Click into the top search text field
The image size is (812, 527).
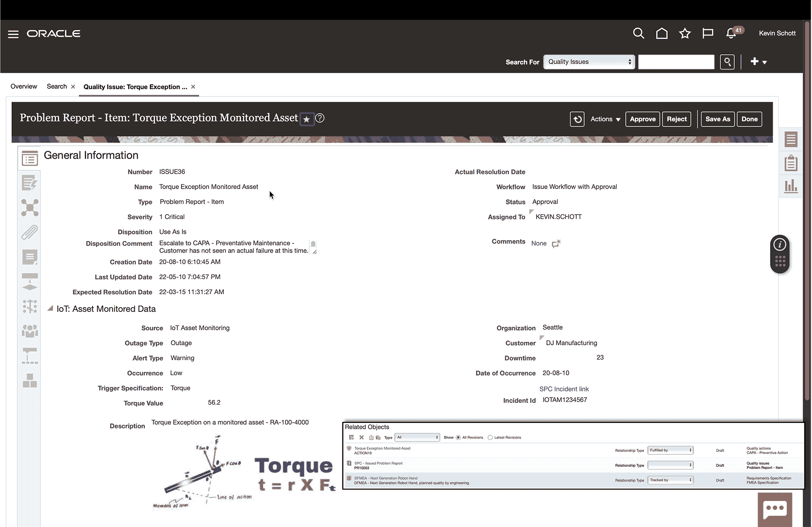click(x=676, y=62)
